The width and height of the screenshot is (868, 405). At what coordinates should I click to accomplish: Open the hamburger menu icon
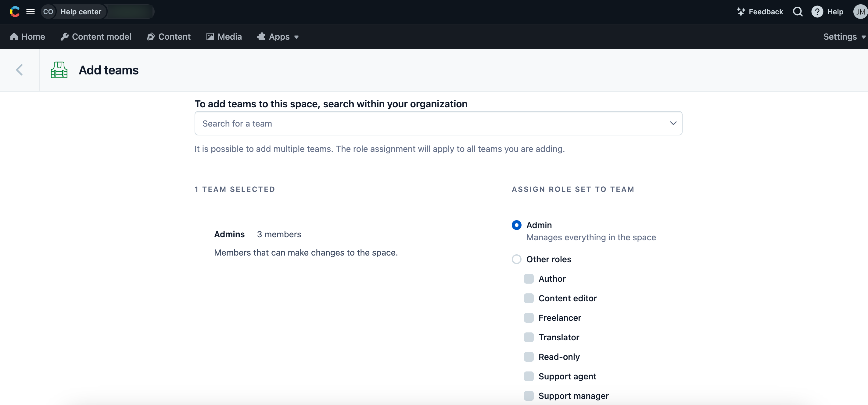[31, 12]
